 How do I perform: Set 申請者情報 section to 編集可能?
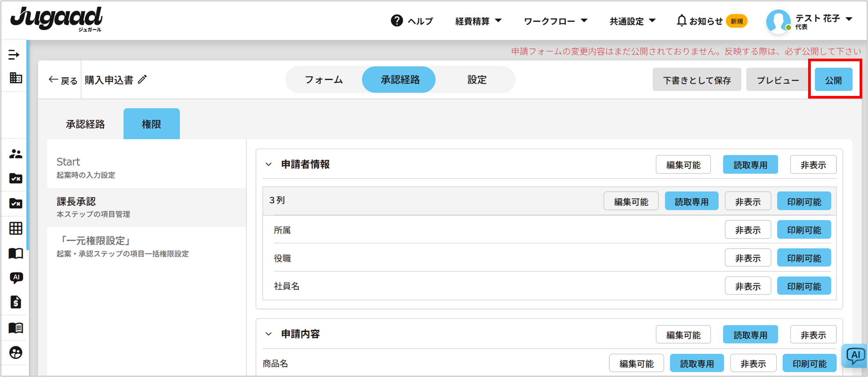[683, 165]
